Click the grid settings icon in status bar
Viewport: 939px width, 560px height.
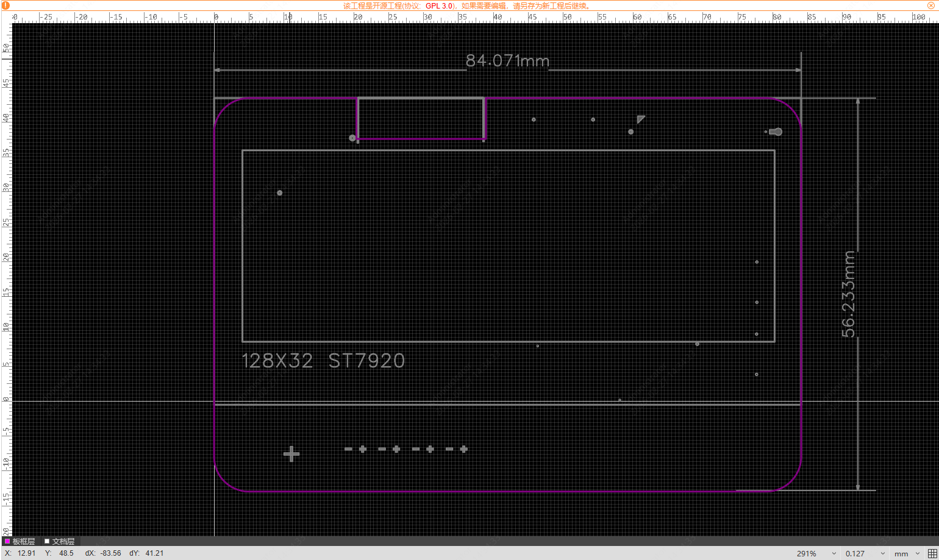click(x=932, y=553)
